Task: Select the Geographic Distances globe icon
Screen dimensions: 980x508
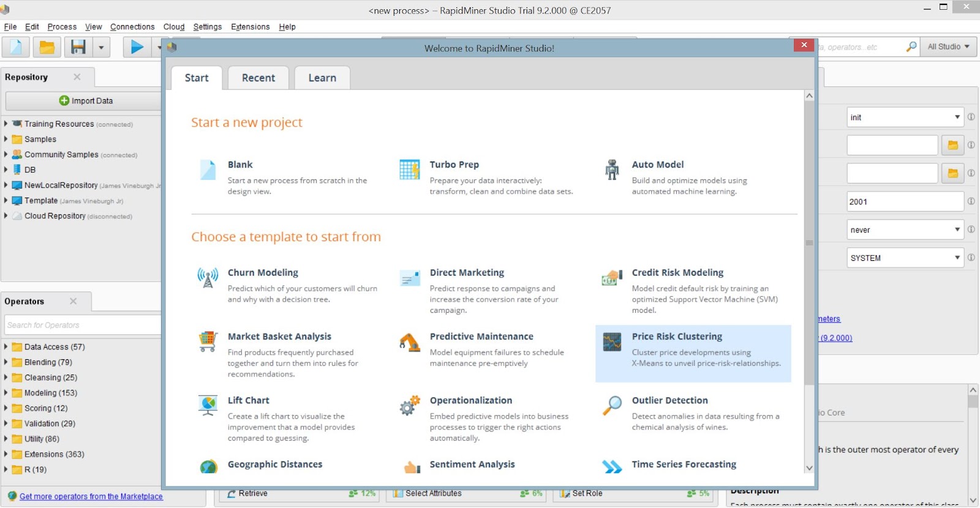Action: pyautogui.click(x=208, y=467)
